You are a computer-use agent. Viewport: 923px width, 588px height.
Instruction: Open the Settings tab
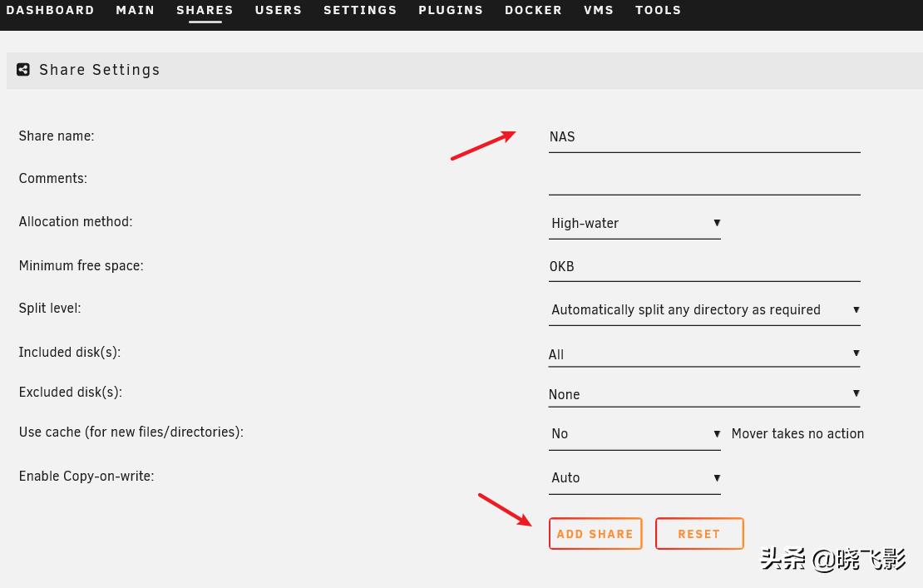coord(360,11)
